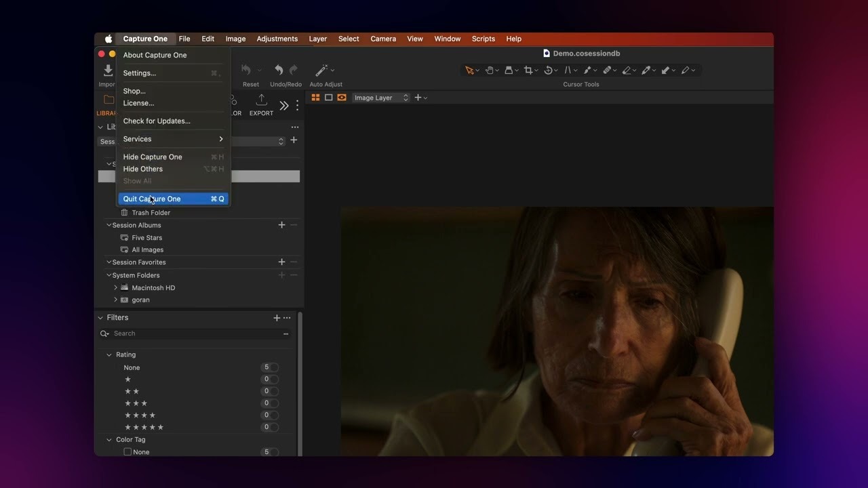
Task: Collapse the Session Favorites section
Action: [x=108, y=262]
